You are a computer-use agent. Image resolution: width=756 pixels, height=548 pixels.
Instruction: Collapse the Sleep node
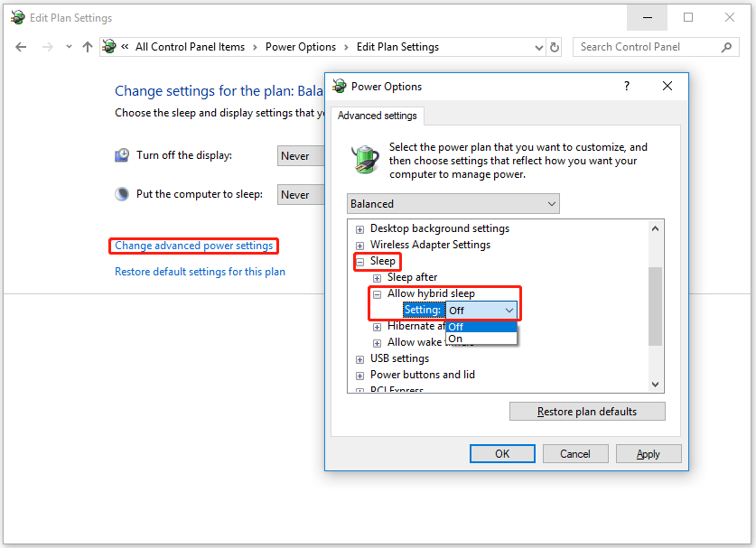359,262
